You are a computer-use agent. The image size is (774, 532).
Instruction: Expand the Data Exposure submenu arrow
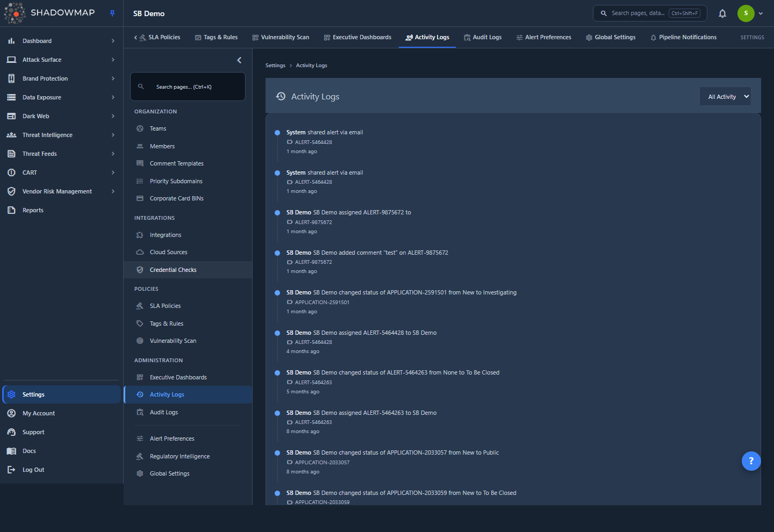click(113, 97)
